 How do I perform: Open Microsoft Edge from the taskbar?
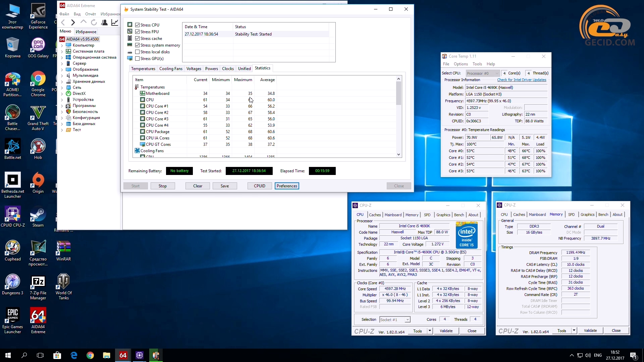pyautogui.click(x=74, y=355)
